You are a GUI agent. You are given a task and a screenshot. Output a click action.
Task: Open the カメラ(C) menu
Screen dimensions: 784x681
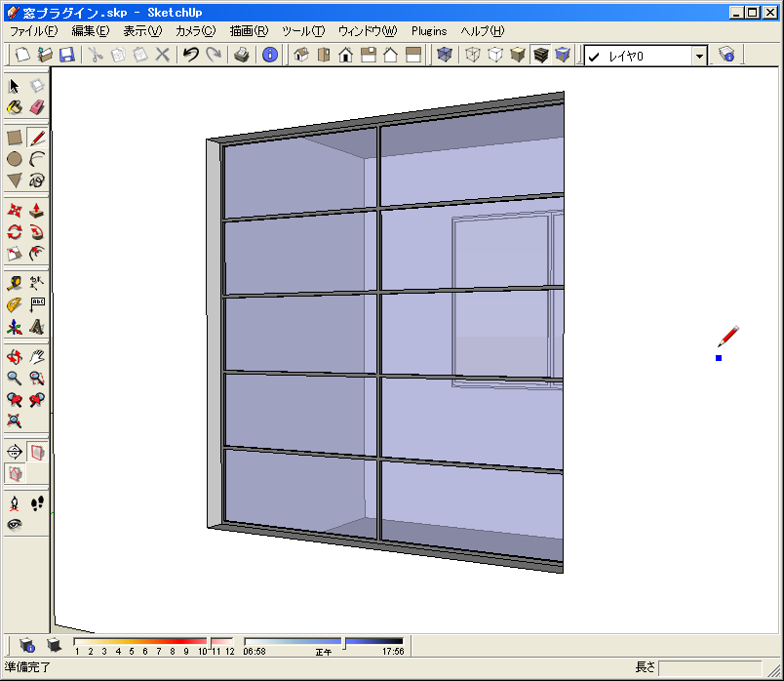[x=195, y=31]
